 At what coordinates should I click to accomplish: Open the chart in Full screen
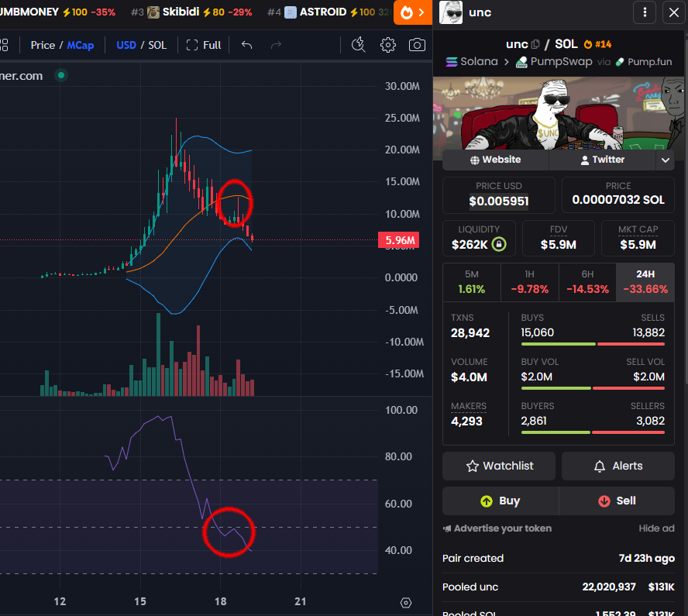[x=204, y=45]
